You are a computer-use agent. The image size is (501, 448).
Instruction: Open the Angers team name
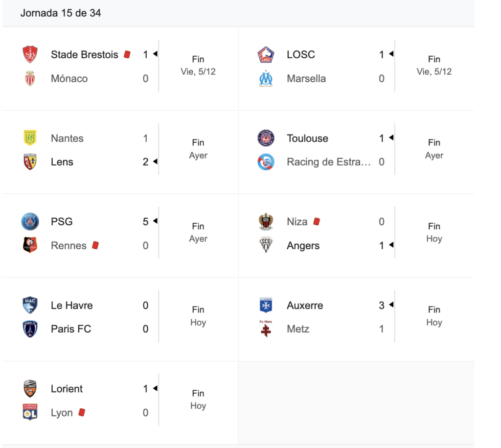tap(303, 246)
